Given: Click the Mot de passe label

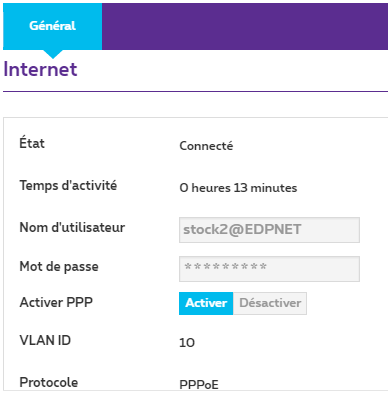Looking at the screenshot, I should [59, 267].
